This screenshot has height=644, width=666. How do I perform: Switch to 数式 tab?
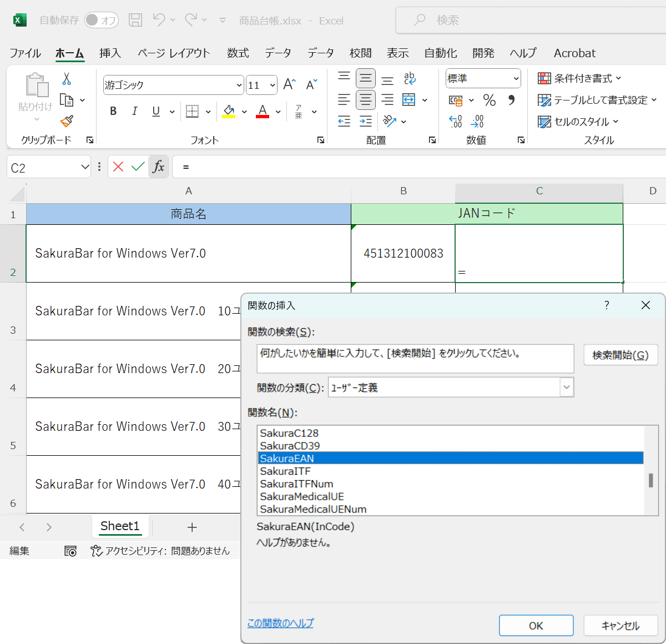coord(238,53)
